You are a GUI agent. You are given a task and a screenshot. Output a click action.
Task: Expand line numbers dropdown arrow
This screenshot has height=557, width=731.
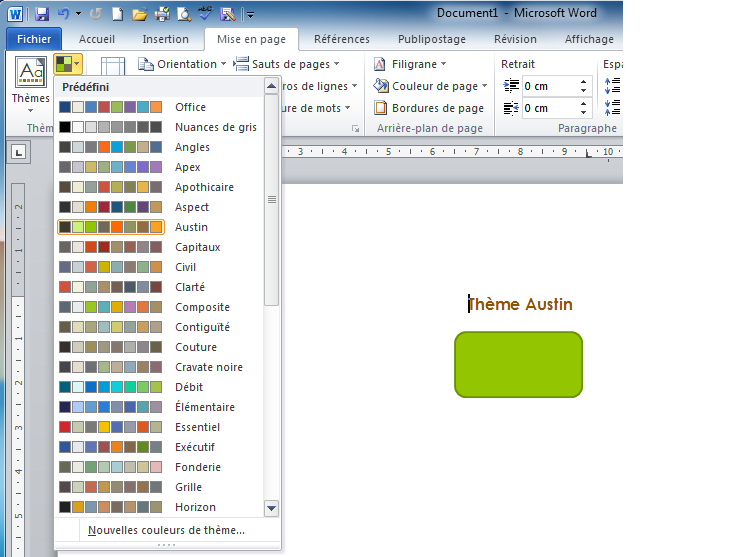click(354, 86)
